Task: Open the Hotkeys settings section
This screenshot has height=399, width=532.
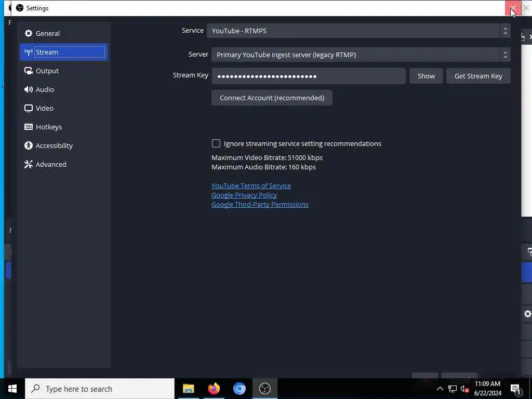Action: (64, 127)
